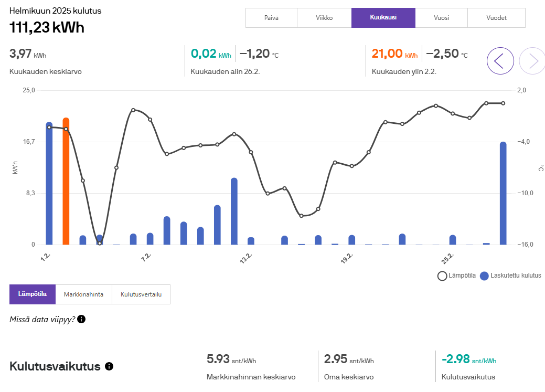The height and width of the screenshot is (392, 545).
Task: Switch to Päivä view
Action: [271, 18]
